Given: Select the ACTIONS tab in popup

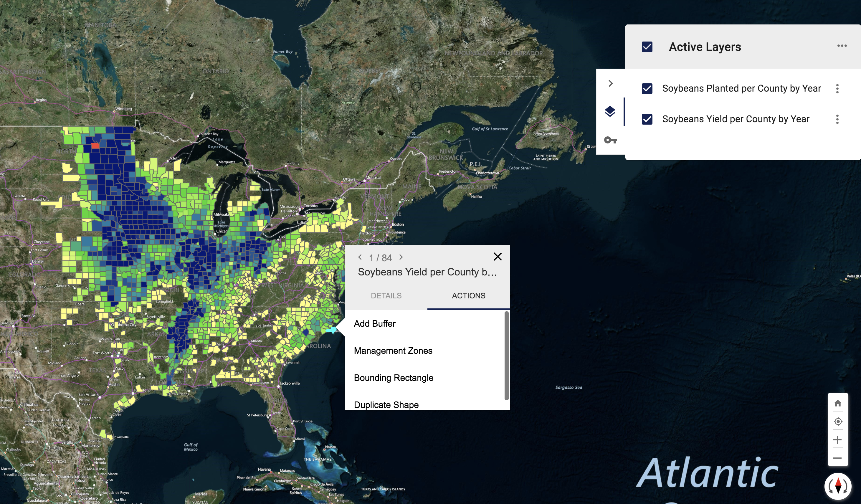Looking at the screenshot, I should click(468, 295).
